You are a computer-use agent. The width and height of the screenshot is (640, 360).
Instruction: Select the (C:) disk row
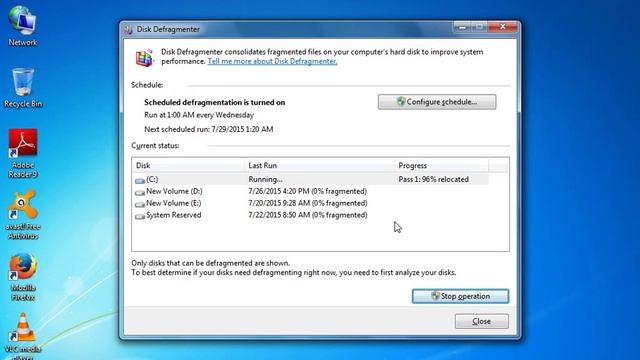(310, 179)
